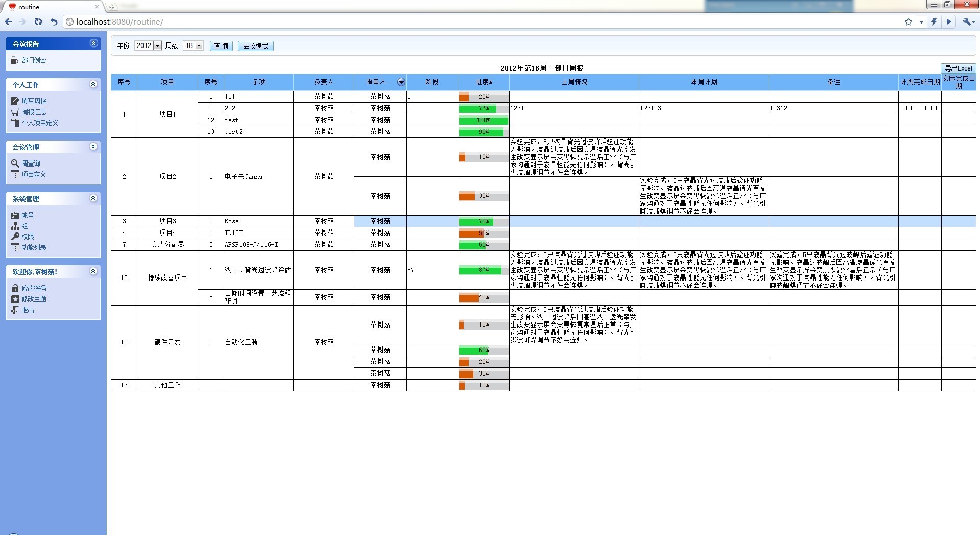Click the pencil icon beside 填写周报
980x535 pixels.
click(15, 101)
